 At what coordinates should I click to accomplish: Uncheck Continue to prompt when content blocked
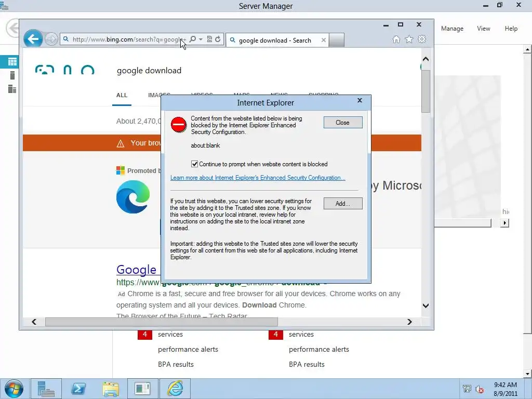(x=194, y=164)
